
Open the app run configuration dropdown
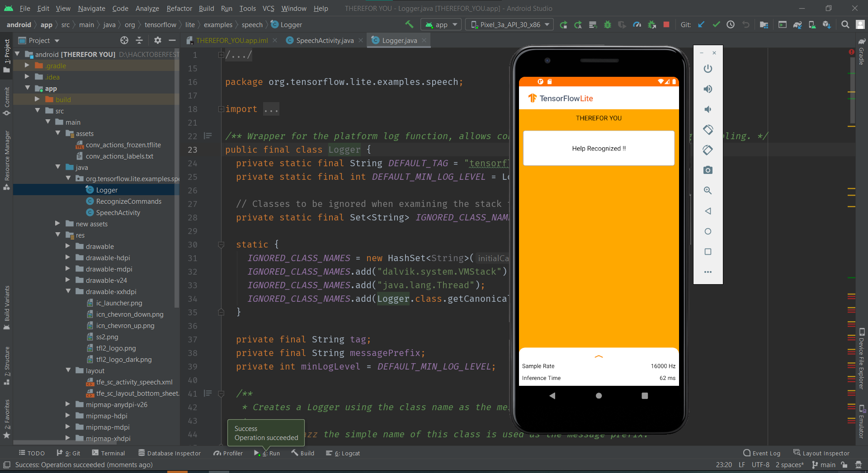(441, 25)
